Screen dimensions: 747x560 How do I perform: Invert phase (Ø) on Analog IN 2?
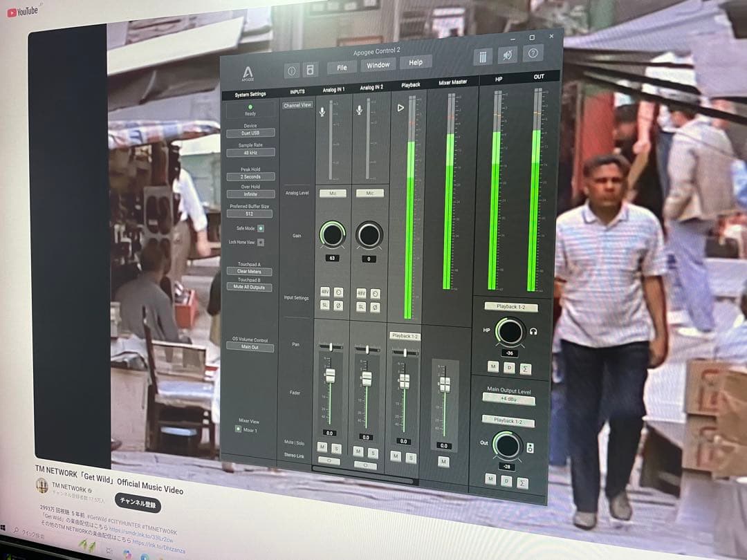coord(375,306)
